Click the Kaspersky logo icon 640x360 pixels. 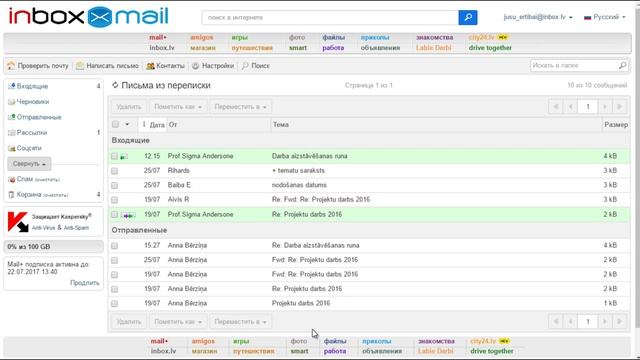coord(18,222)
